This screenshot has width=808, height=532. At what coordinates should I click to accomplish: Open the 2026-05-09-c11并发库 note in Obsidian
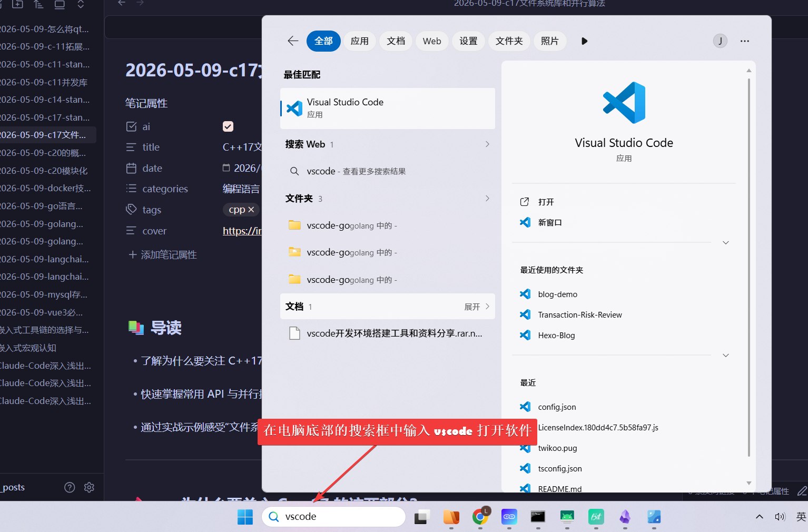click(45, 82)
